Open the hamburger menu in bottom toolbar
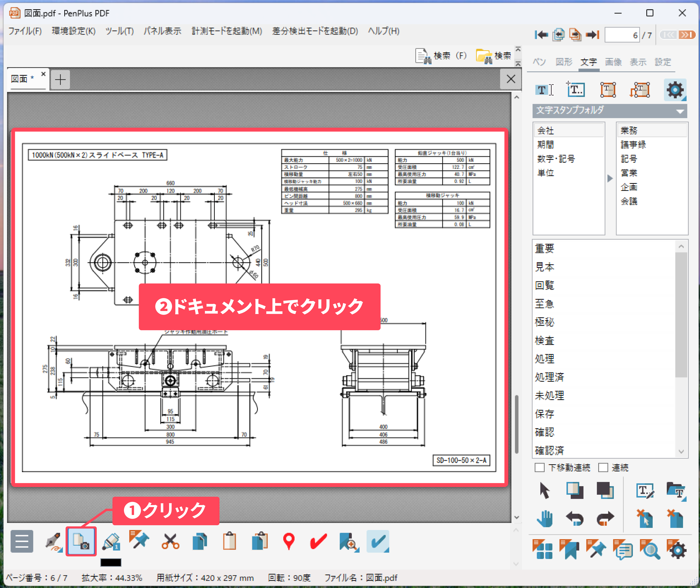700x588 pixels. point(22,541)
